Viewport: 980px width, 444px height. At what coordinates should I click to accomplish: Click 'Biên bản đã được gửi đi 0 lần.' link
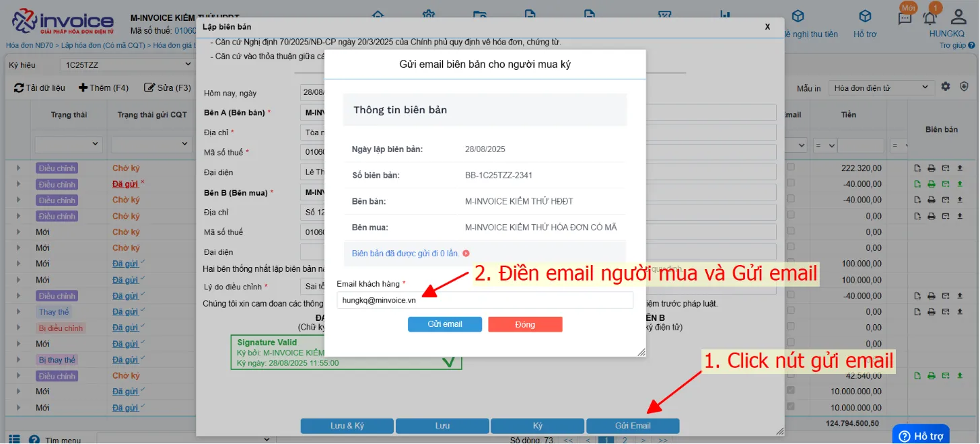[405, 254]
